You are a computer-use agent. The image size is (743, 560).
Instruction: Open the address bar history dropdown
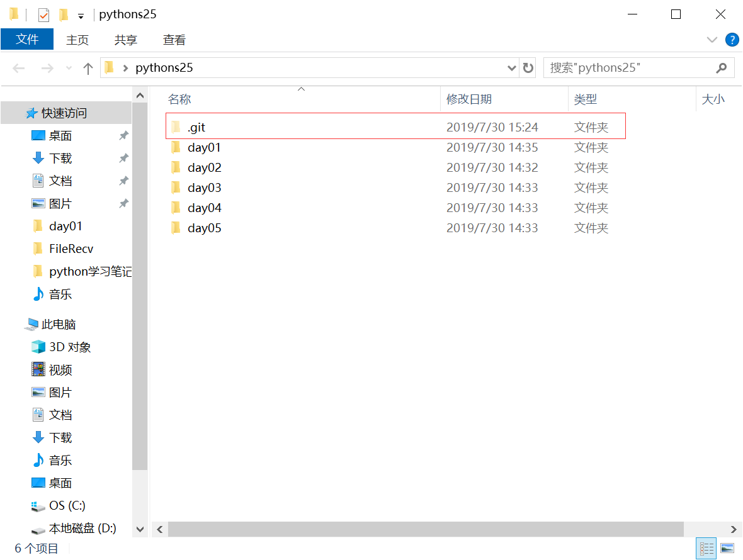tap(511, 68)
